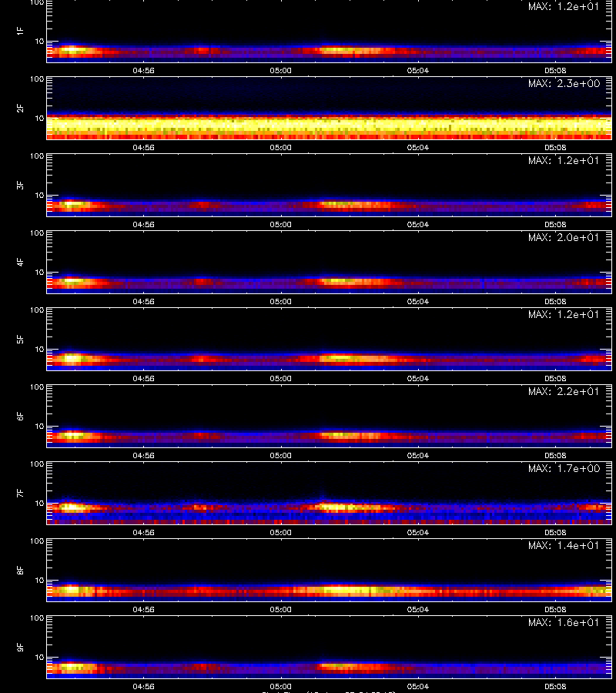Click the 10 y-axis label of 3F panel
This screenshot has height=693, width=616.
[39, 195]
